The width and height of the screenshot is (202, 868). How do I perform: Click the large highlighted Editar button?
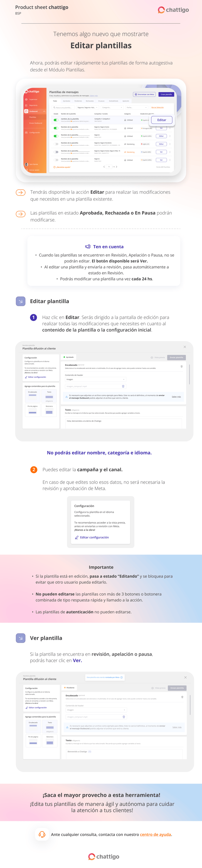pos(161,120)
